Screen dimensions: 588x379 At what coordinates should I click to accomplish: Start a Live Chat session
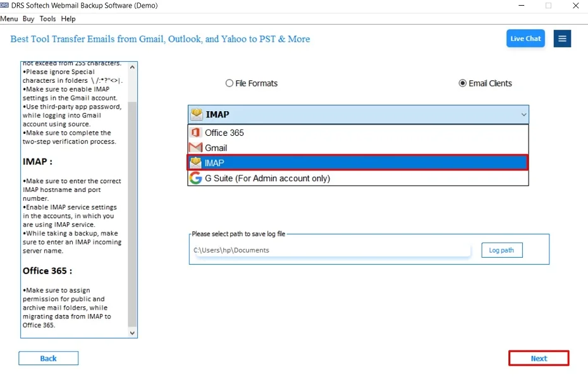pyautogui.click(x=525, y=39)
